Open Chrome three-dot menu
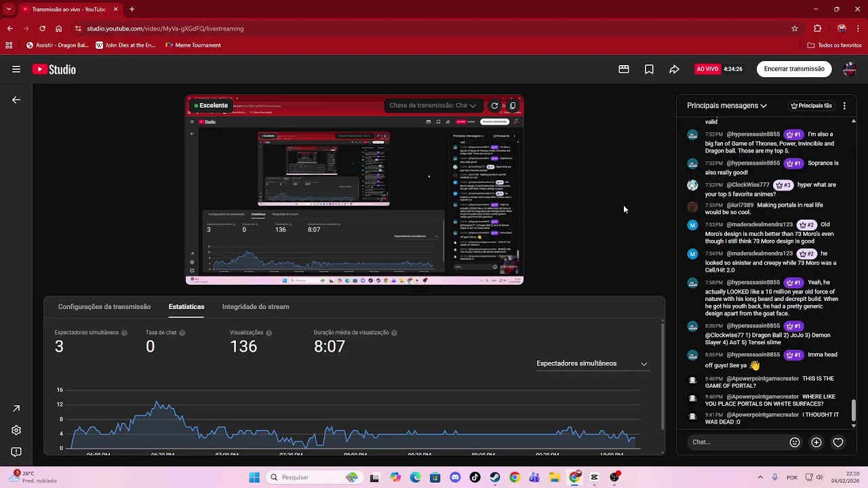The height and width of the screenshot is (488, 868). [858, 28]
